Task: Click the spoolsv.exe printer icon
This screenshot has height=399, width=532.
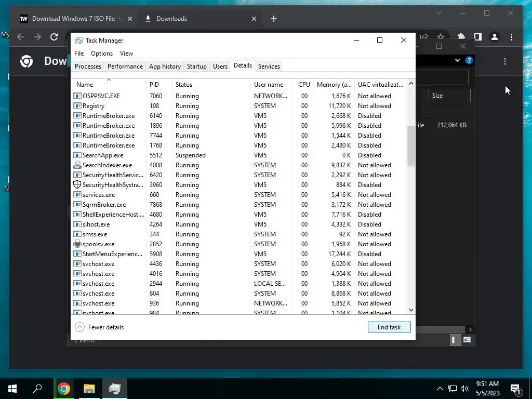Action: click(77, 244)
